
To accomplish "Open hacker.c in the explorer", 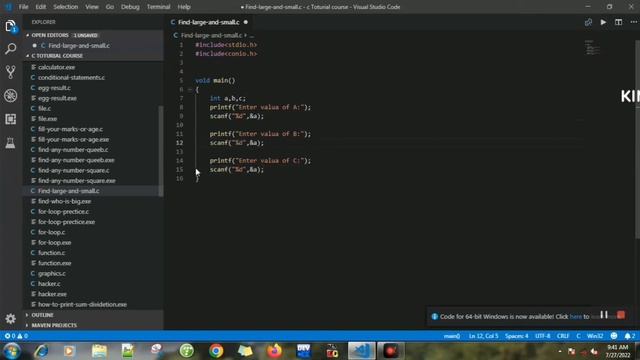I will [x=49, y=284].
